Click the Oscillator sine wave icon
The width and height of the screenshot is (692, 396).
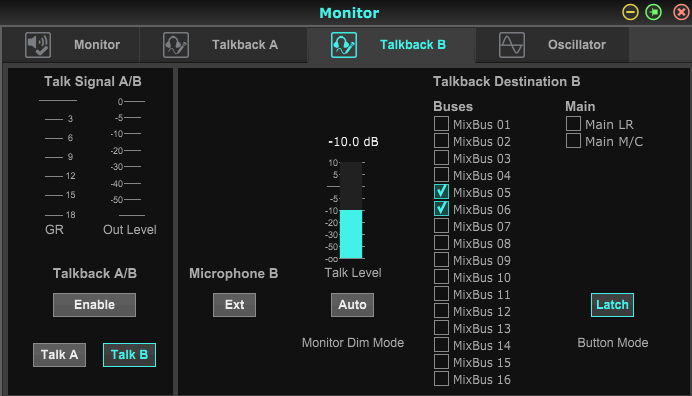pyautogui.click(x=512, y=45)
